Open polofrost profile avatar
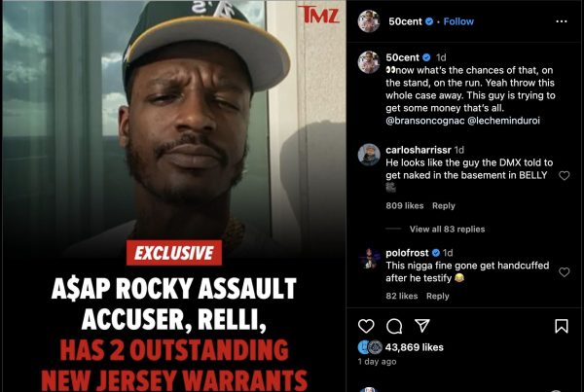 point(369,258)
